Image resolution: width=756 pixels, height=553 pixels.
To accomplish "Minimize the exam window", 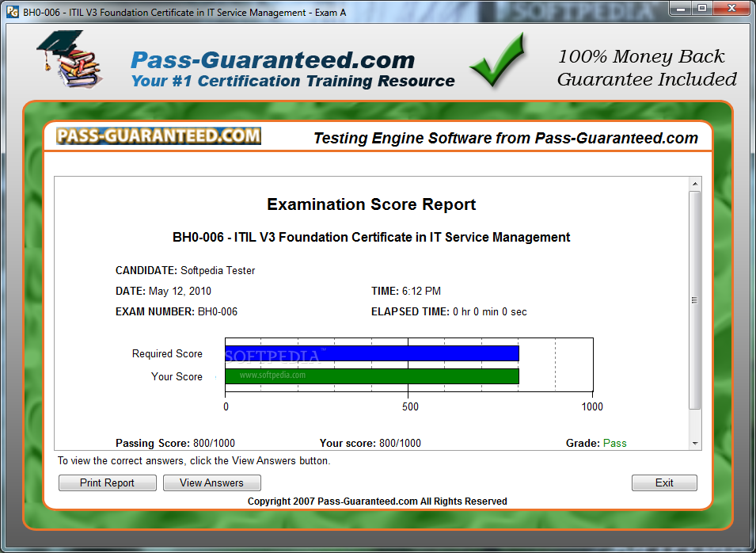I will (680, 8).
